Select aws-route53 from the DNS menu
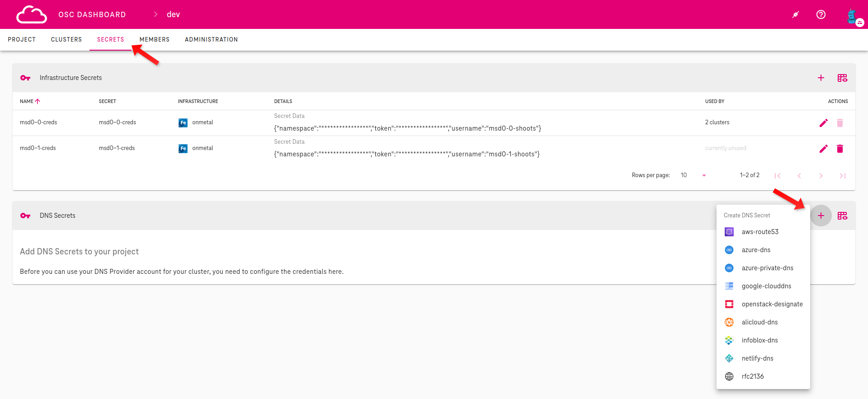This screenshot has height=399, width=868. click(760, 232)
